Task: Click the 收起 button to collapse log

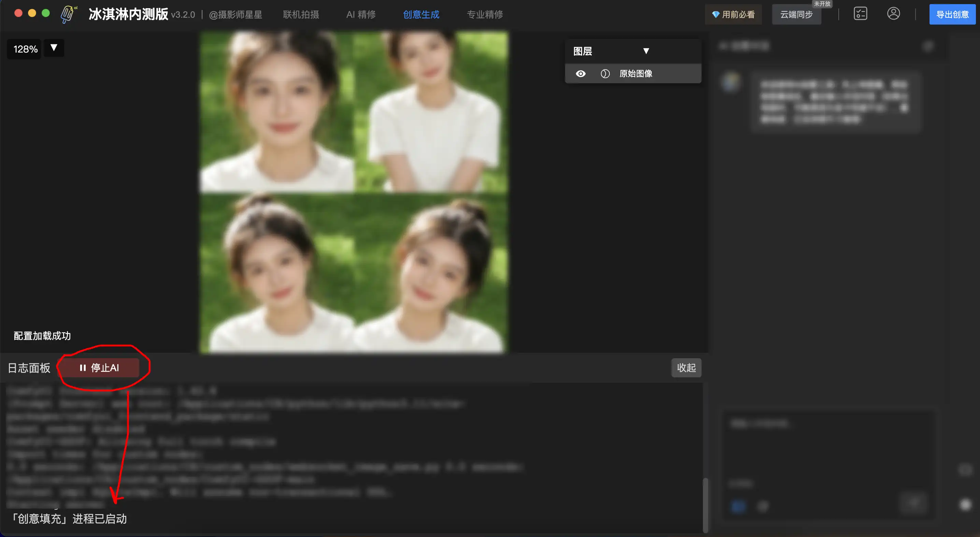Action: [x=686, y=367]
